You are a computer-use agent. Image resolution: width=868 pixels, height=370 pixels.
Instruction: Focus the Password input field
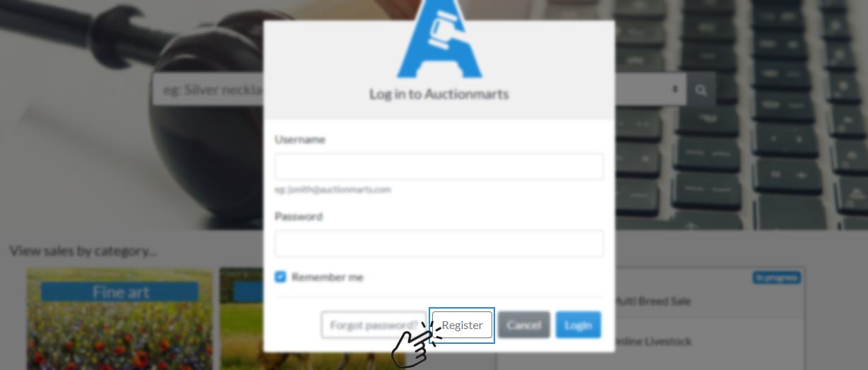coord(439,244)
